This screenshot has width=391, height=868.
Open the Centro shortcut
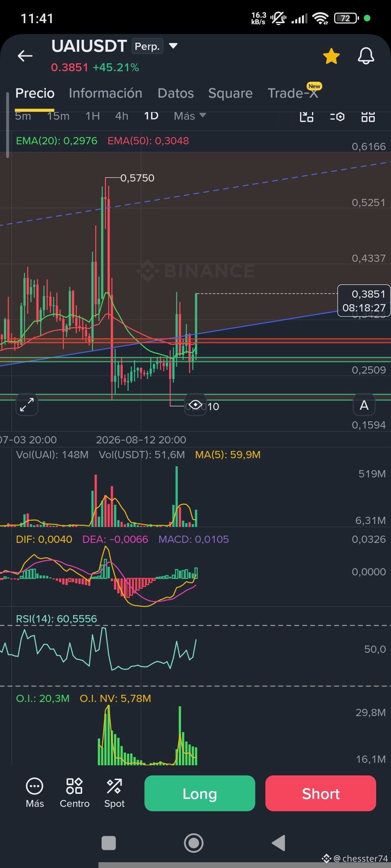[x=75, y=793]
